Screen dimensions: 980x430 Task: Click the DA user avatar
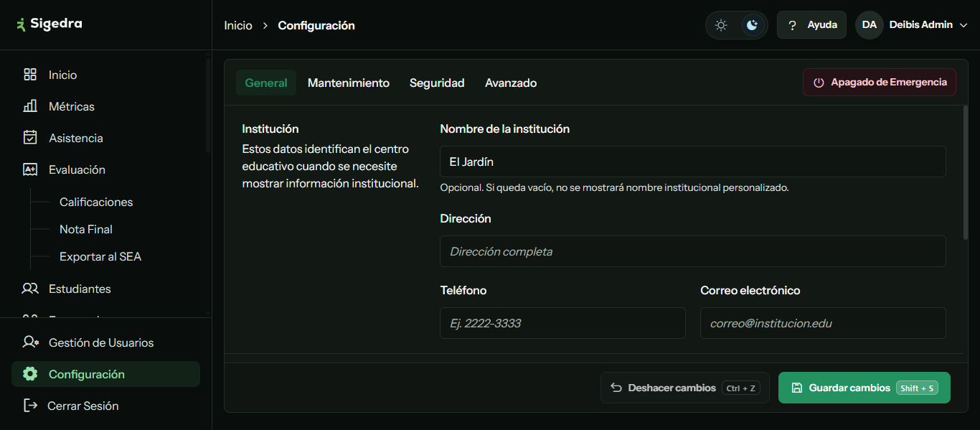(870, 24)
